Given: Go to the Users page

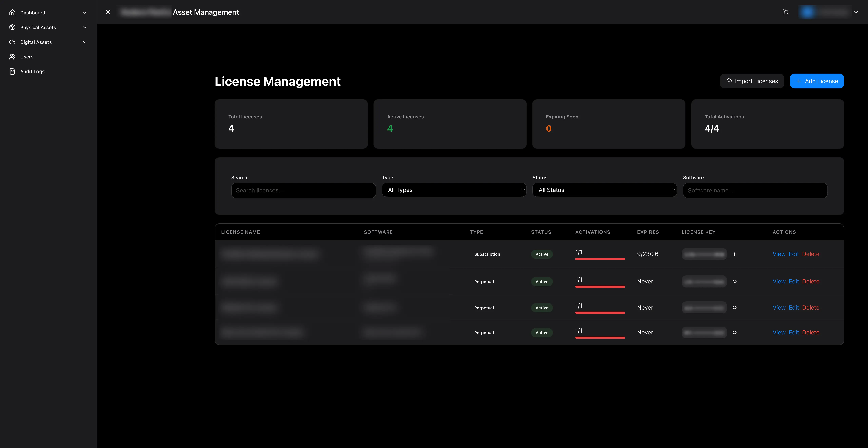Looking at the screenshot, I should tap(27, 57).
